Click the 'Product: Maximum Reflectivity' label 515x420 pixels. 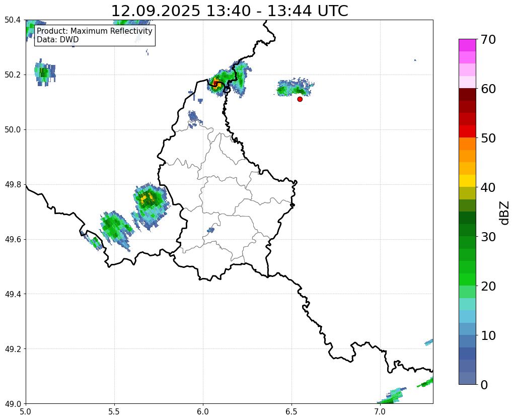(x=95, y=31)
